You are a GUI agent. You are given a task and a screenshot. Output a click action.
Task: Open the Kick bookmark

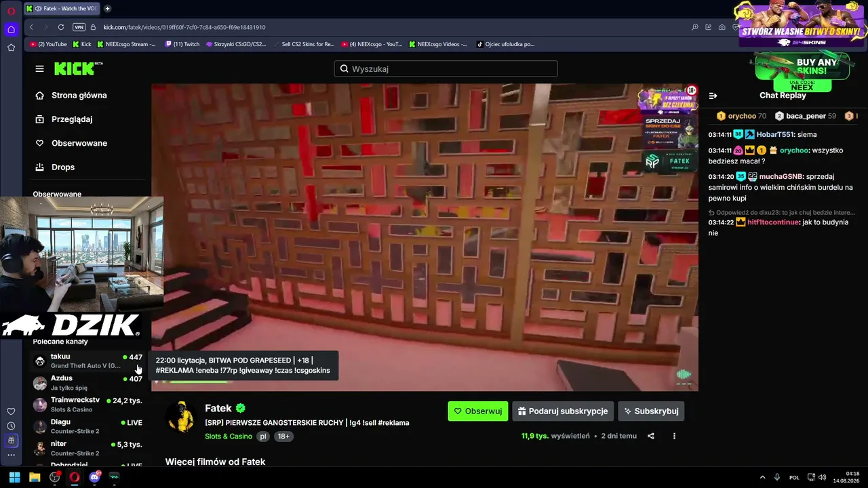(x=81, y=44)
